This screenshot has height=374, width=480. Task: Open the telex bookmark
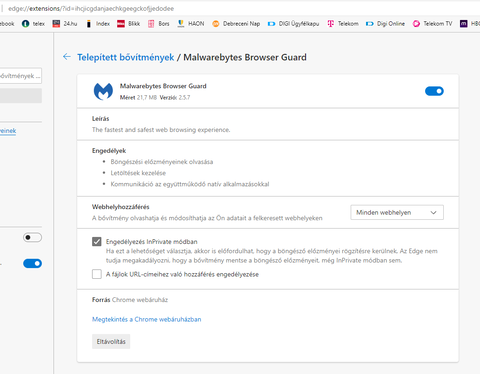tap(33, 24)
